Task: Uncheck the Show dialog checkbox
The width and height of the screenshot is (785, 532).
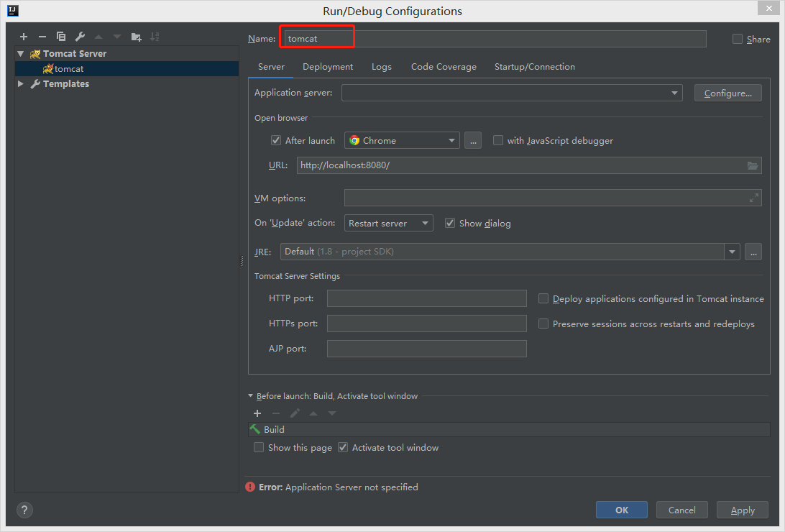Action: pyautogui.click(x=450, y=223)
